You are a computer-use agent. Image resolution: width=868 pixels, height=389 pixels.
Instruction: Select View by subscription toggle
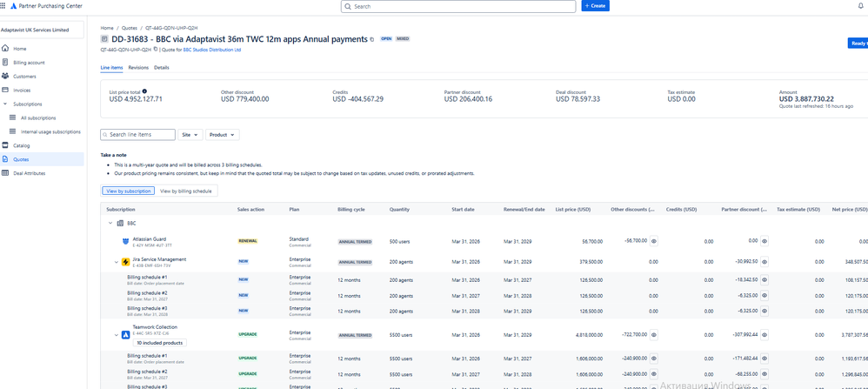[x=129, y=191]
